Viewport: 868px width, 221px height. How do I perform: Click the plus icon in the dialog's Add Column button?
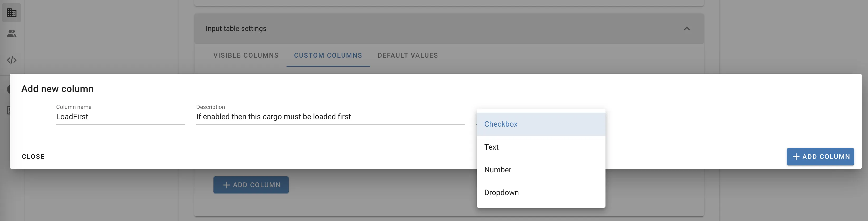pos(796,157)
